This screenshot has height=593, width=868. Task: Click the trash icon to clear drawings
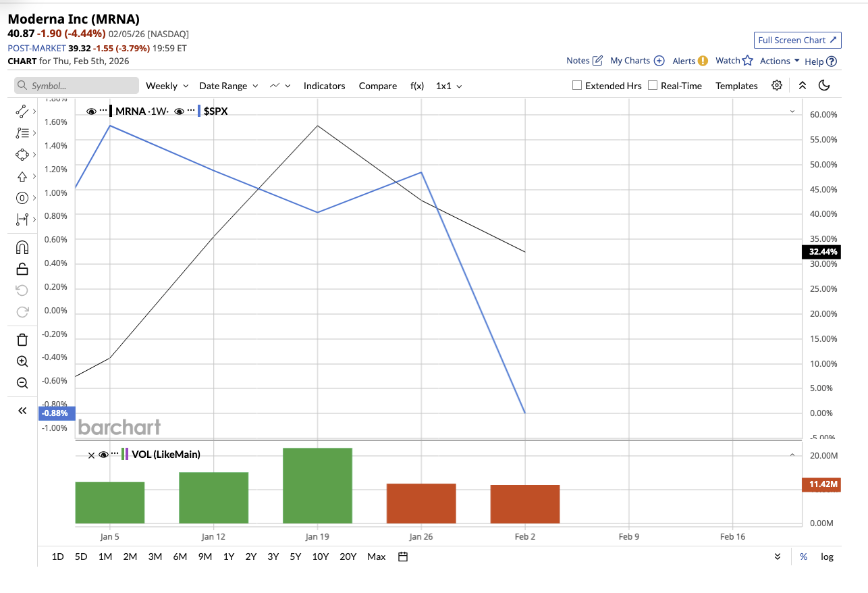coord(22,338)
